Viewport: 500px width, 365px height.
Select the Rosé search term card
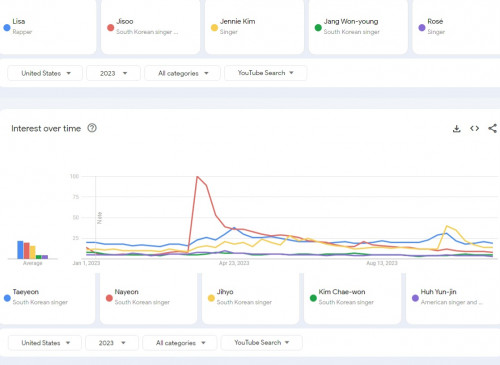click(456, 27)
